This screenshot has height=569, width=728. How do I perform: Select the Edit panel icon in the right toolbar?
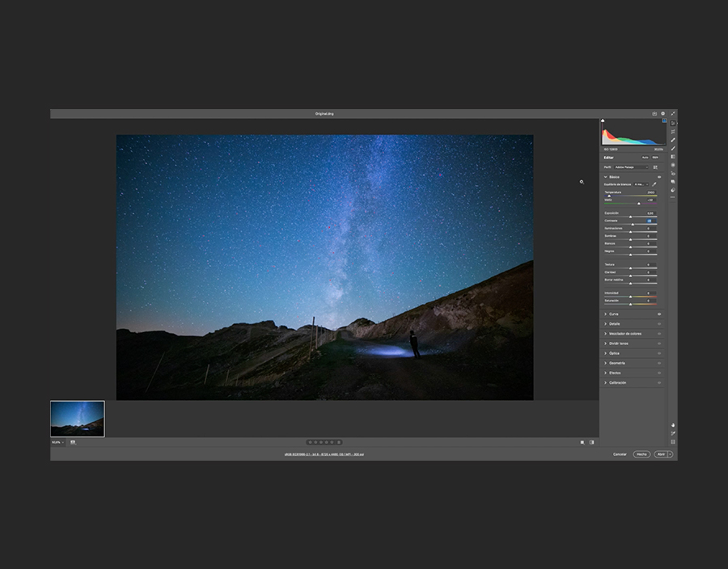pyautogui.click(x=673, y=123)
